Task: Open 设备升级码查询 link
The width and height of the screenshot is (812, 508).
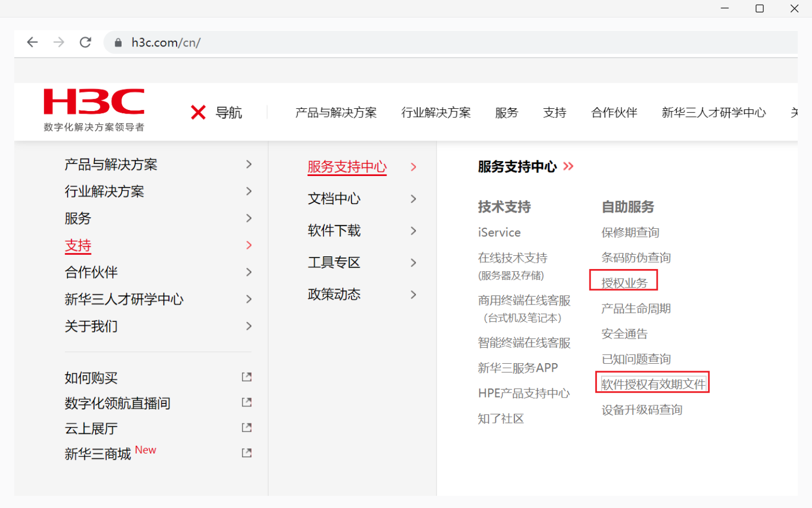Action: (642, 410)
